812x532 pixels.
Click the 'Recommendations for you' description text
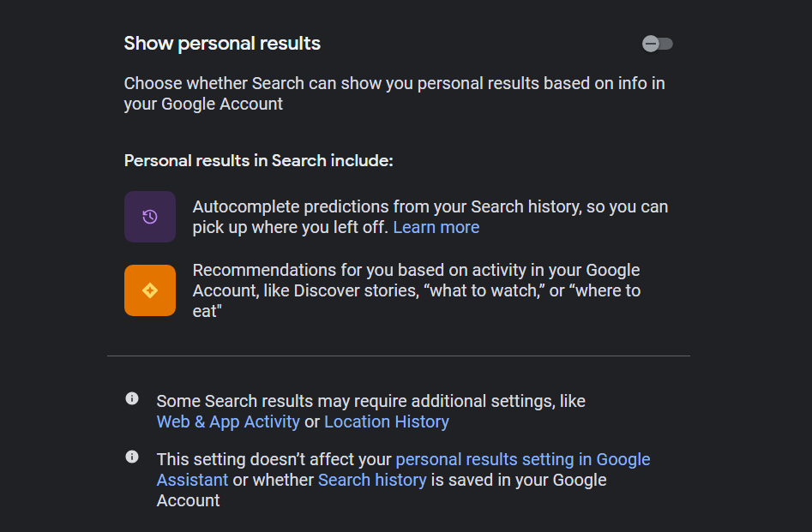(x=417, y=290)
